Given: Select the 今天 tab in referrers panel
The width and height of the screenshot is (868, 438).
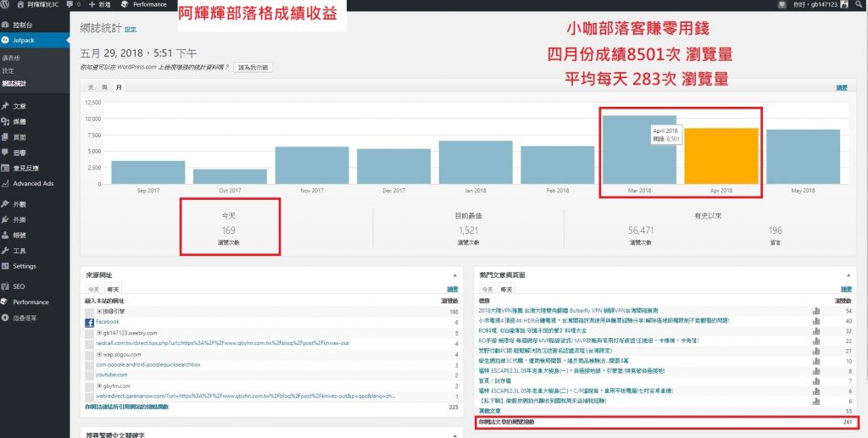Looking at the screenshot, I should pyautogui.click(x=94, y=290).
